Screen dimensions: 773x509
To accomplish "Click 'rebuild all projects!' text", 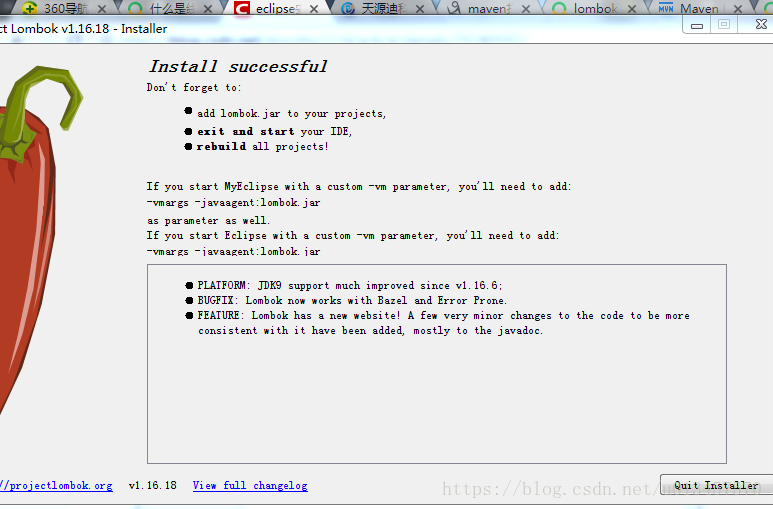I will [x=262, y=146].
